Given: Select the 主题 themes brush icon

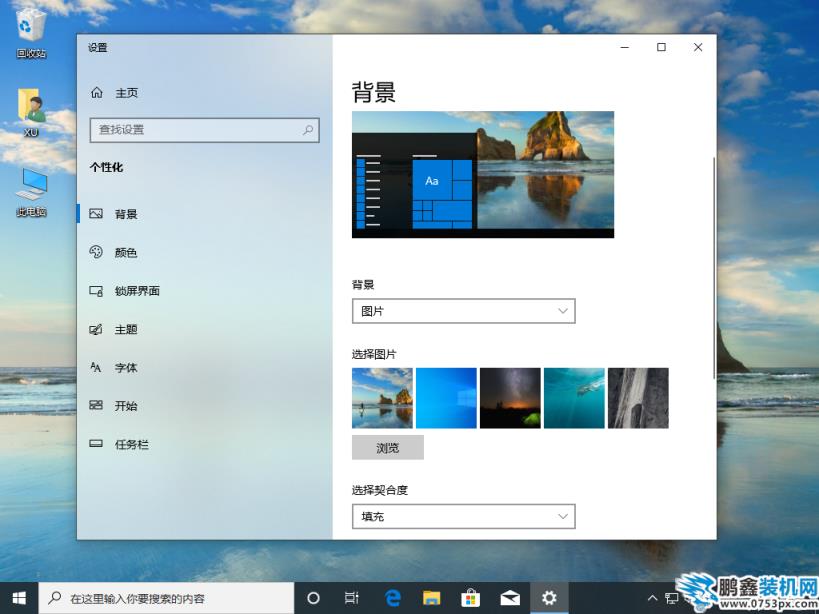Looking at the screenshot, I should pyautogui.click(x=96, y=329).
